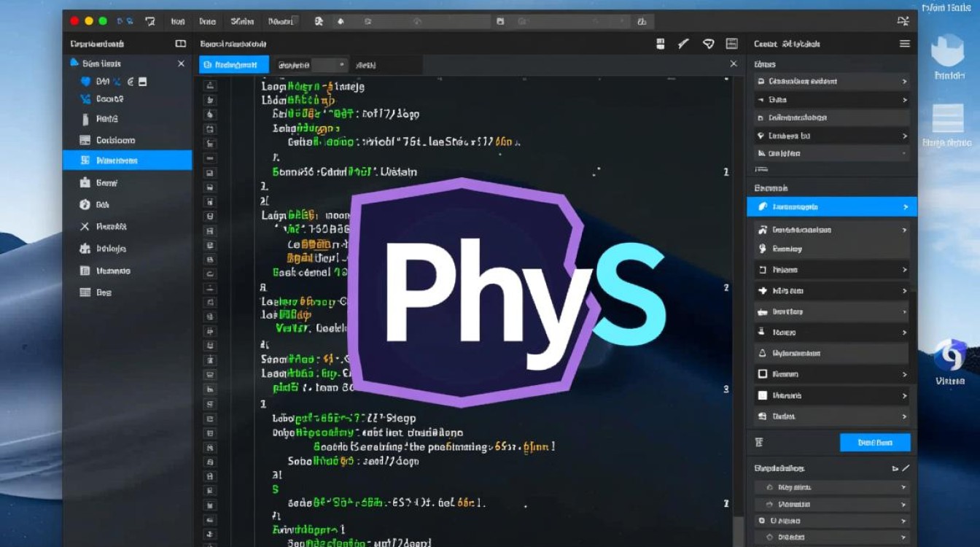The width and height of the screenshot is (980, 547).
Task: Open the blue highlighted row in right panel
Action: tap(832, 207)
